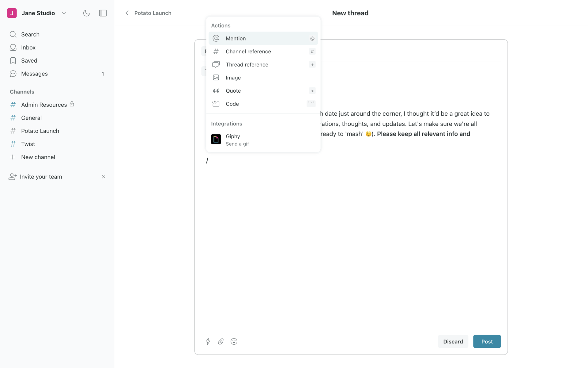
Task: Click the Thread reference speech bubble icon
Action: (x=216, y=65)
